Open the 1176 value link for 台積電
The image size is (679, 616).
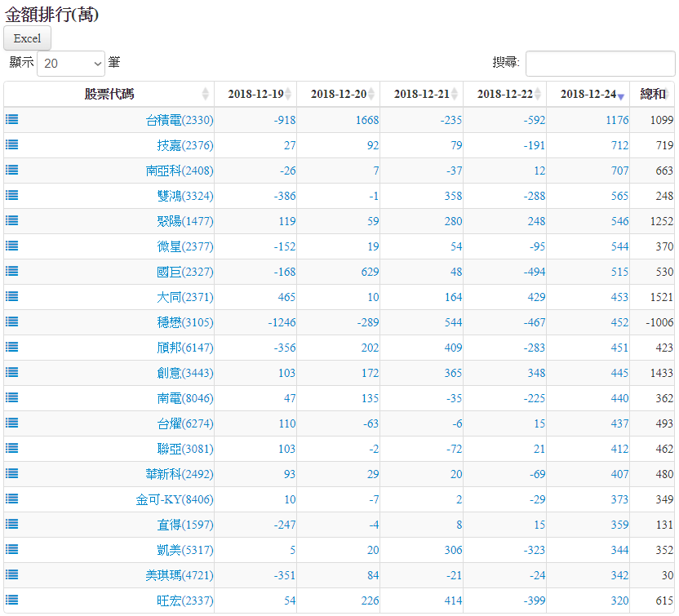[x=617, y=120]
